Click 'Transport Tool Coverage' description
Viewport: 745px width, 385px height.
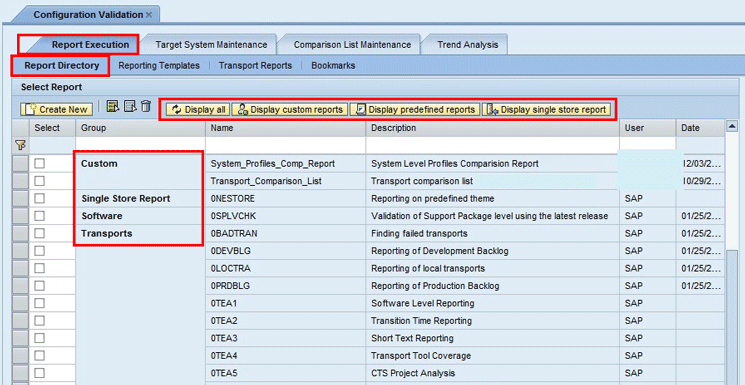421,356
